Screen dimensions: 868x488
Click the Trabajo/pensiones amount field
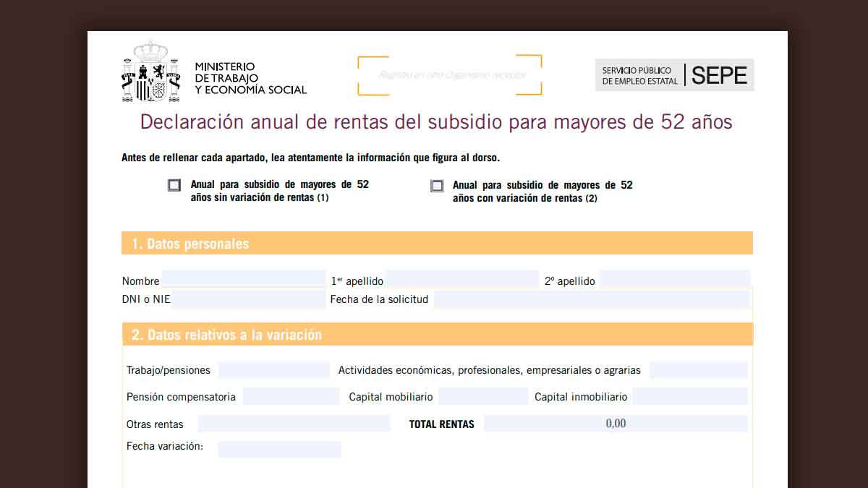[273, 370]
